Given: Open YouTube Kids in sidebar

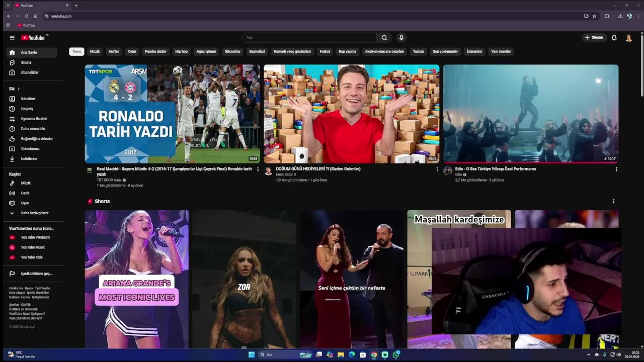Looking at the screenshot, I should (x=31, y=257).
